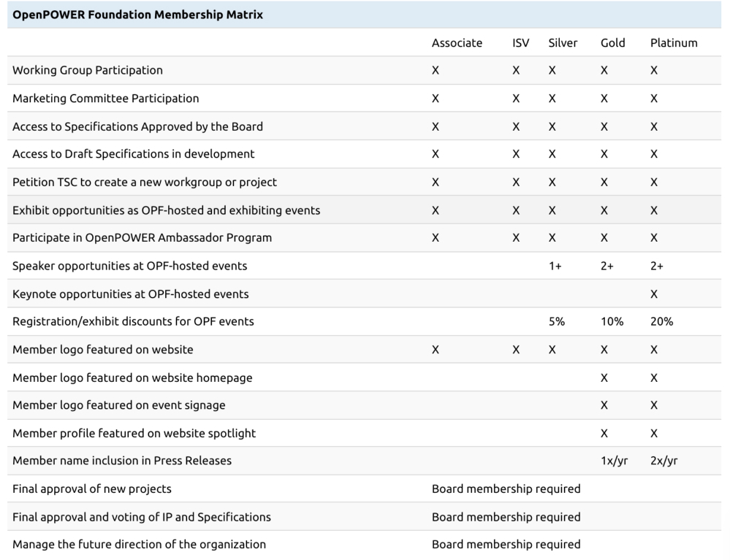Click the 20% Platinum discount value
The height and width of the screenshot is (560, 730).
[661, 321]
